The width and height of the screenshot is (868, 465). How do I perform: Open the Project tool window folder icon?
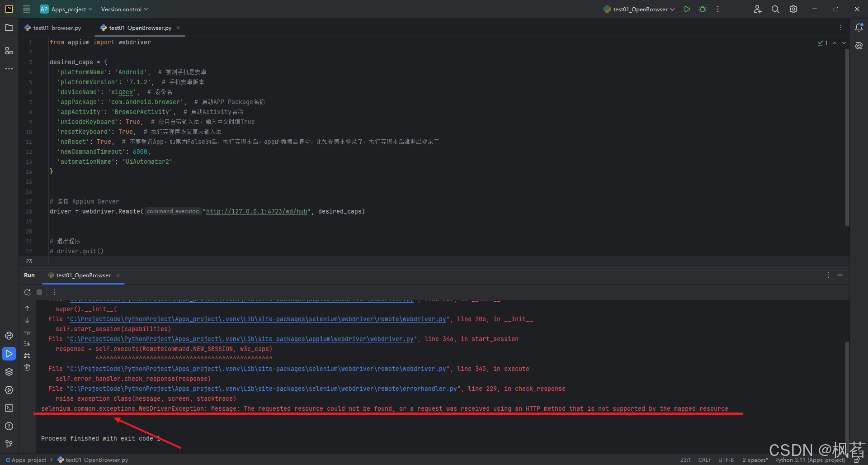click(x=9, y=28)
